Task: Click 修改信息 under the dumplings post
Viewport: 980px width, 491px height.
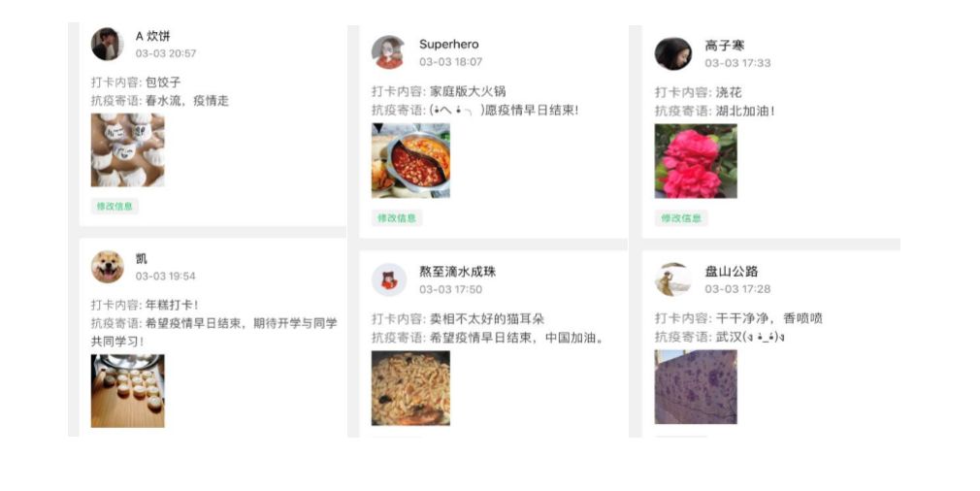Action: click(114, 206)
